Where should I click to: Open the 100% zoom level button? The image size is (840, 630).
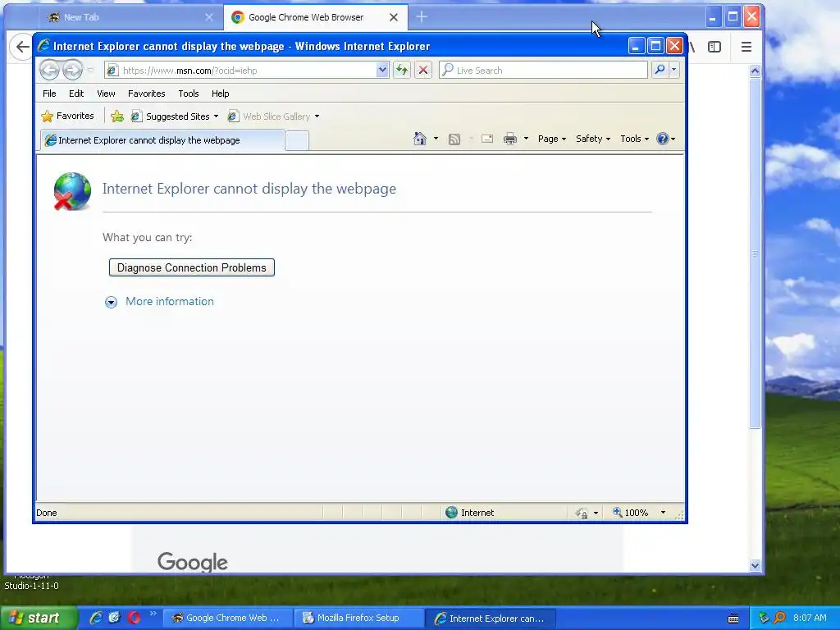[x=631, y=513]
